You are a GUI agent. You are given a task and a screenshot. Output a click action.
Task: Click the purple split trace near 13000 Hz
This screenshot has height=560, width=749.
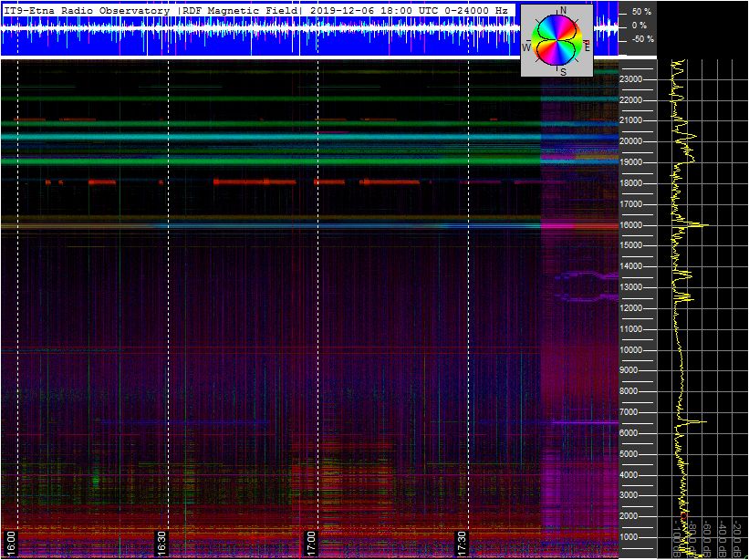pyautogui.click(x=587, y=286)
